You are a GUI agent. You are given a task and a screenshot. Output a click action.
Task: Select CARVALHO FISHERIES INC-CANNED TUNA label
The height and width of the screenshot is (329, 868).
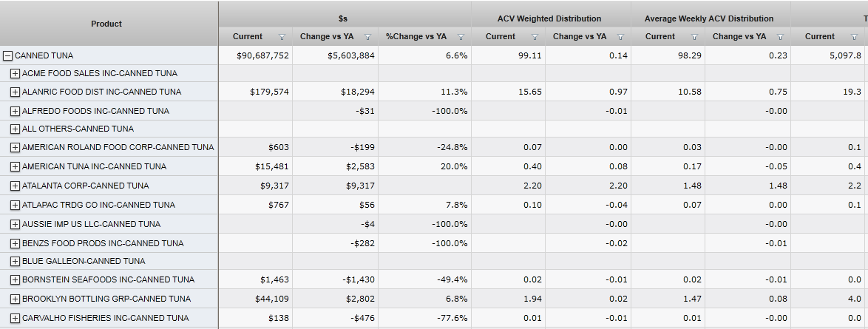click(105, 318)
